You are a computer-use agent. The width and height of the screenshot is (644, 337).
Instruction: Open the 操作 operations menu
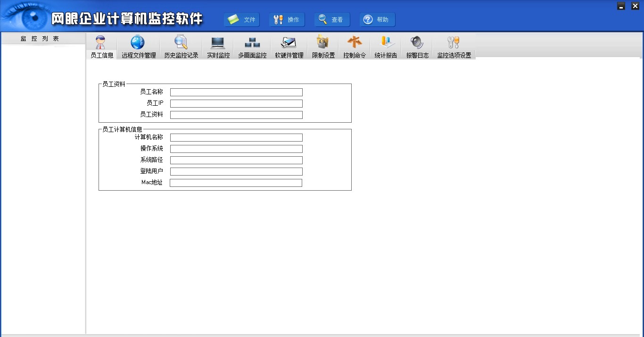click(x=287, y=19)
